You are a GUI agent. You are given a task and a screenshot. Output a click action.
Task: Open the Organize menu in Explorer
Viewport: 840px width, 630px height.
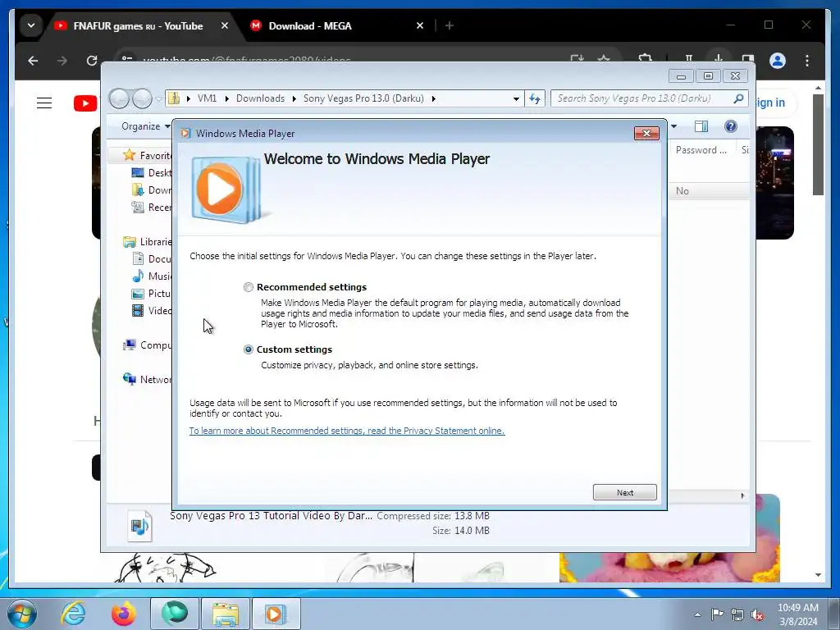(x=146, y=126)
